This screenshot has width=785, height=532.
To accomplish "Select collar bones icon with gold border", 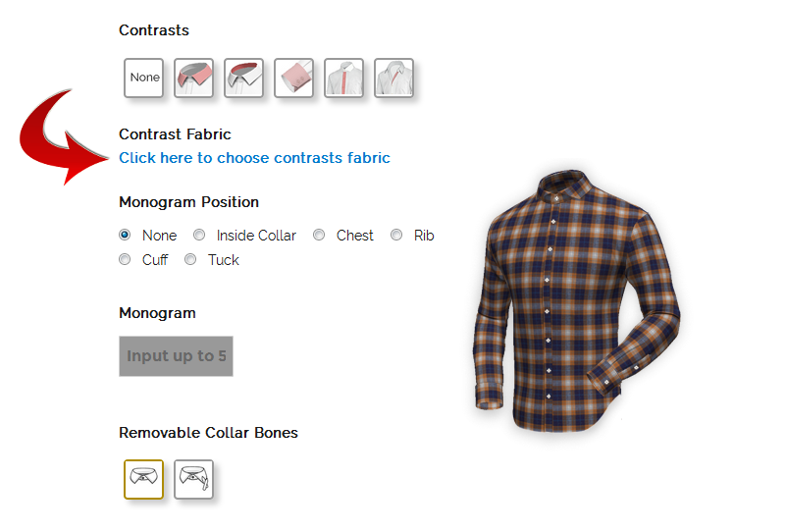I will click(x=143, y=479).
